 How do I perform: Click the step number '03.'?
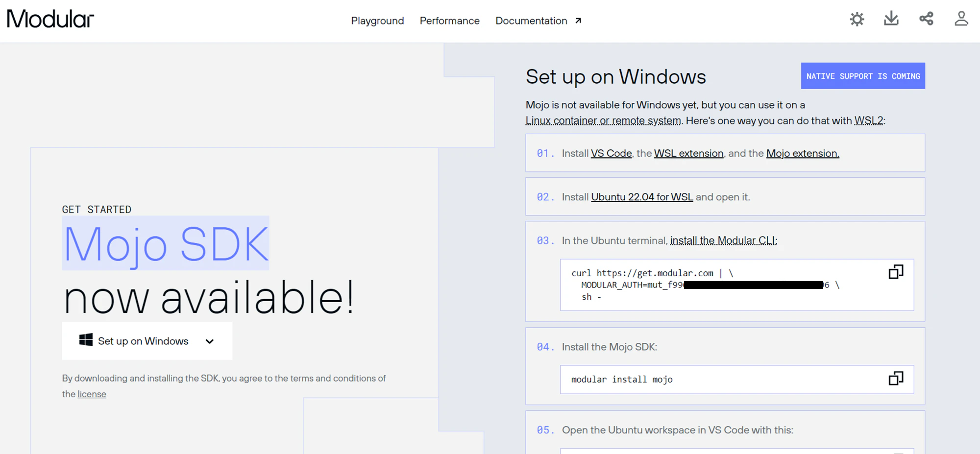[x=545, y=240]
